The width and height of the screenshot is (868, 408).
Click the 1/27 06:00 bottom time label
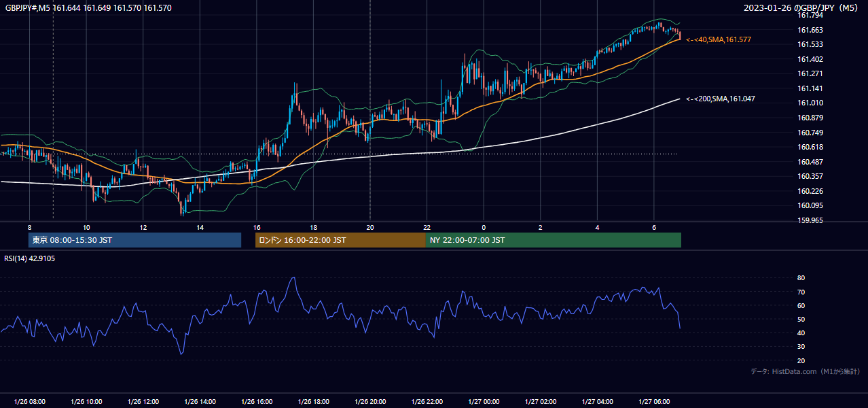654,402
